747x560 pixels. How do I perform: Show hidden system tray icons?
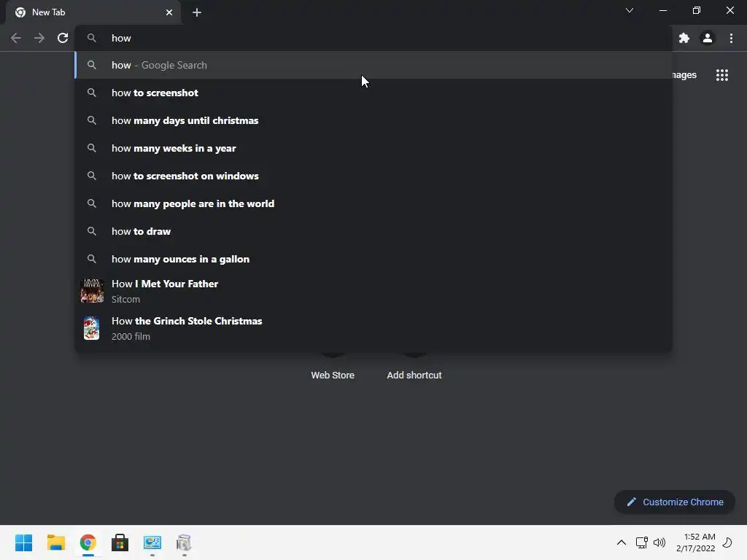622,542
